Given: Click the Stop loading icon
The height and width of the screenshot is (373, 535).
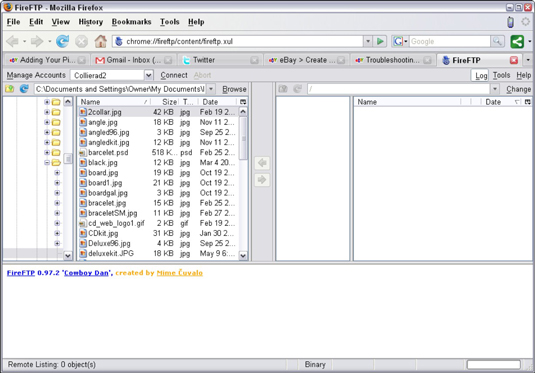Looking at the screenshot, I should (81, 42).
